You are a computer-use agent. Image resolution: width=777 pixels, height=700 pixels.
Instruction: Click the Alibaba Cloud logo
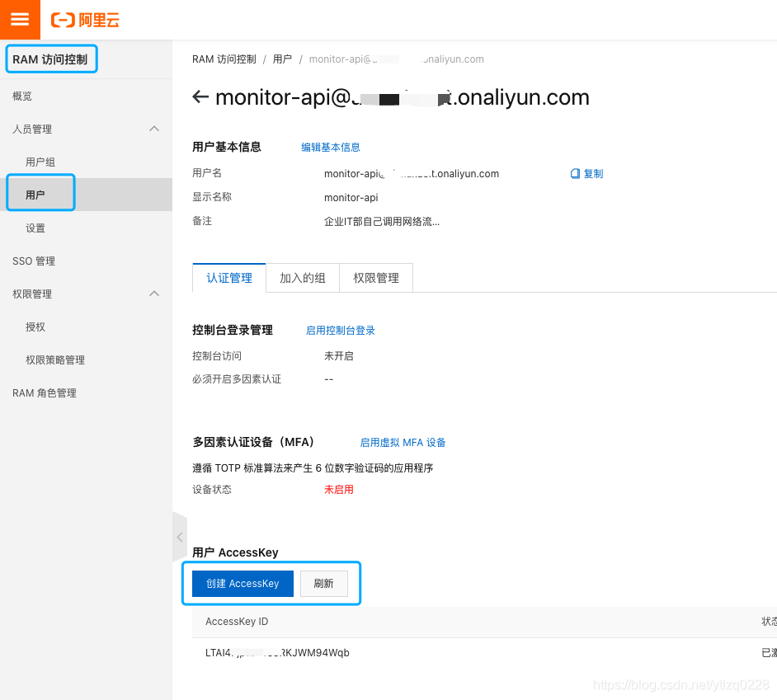click(85, 21)
